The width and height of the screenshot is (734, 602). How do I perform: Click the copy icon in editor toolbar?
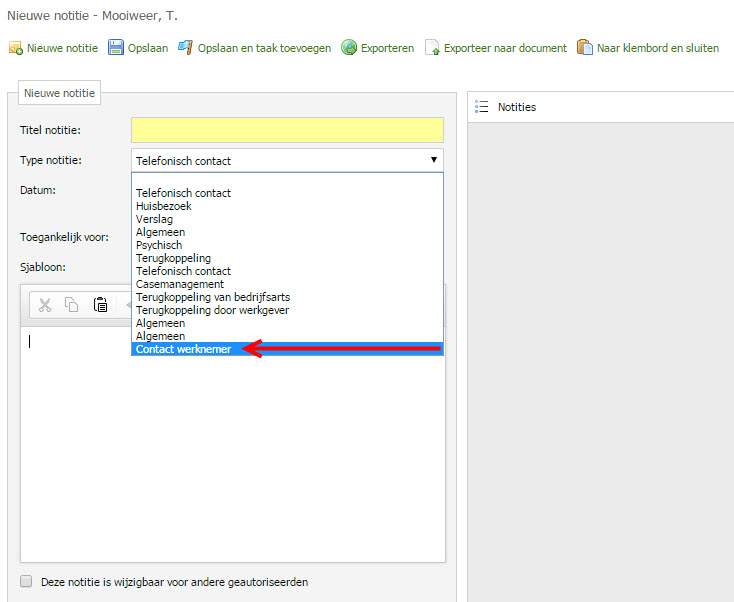72,305
